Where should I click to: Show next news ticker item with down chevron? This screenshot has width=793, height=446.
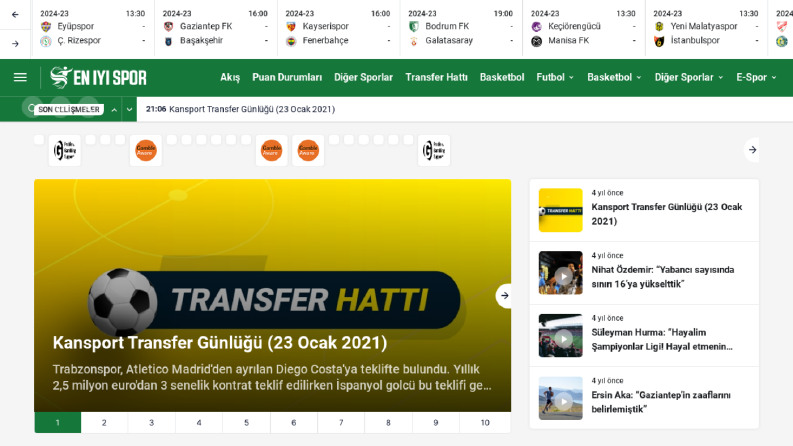129,110
